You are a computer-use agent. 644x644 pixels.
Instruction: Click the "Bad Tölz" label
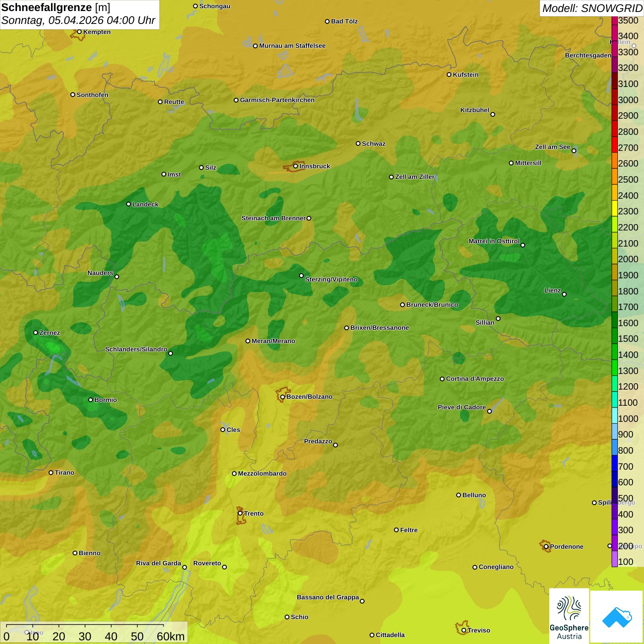pos(345,21)
